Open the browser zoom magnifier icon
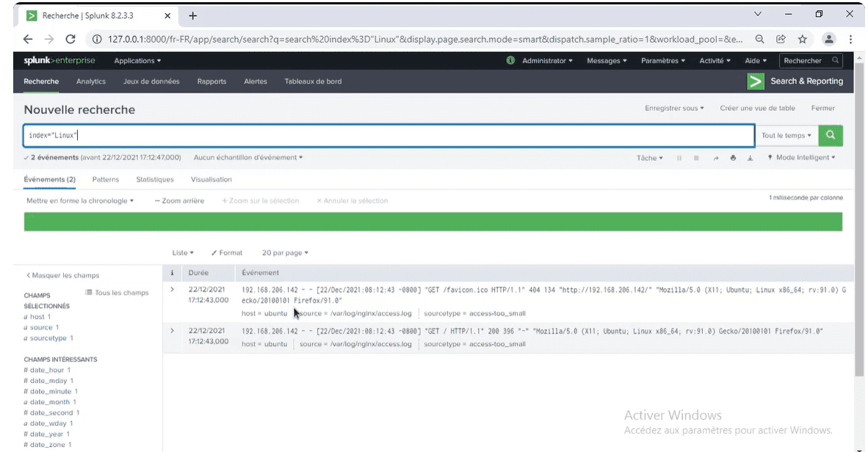Viewport: 868px width, 452px height. point(759,39)
